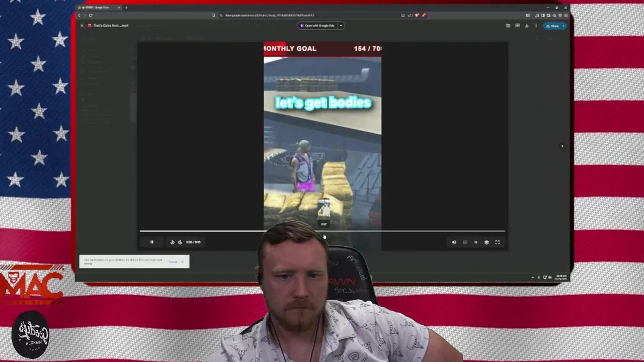Click the Open with Google Vids button

(x=317, y=26)
